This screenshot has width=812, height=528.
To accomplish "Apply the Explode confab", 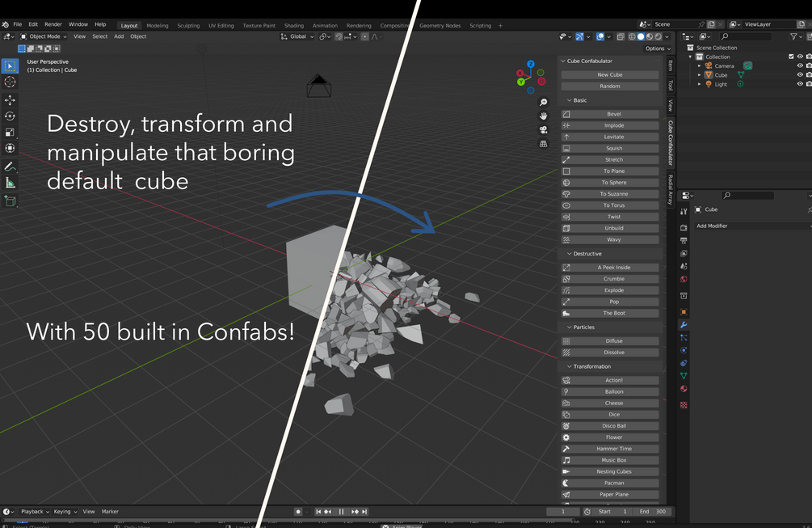I will [x=609, y=290].
